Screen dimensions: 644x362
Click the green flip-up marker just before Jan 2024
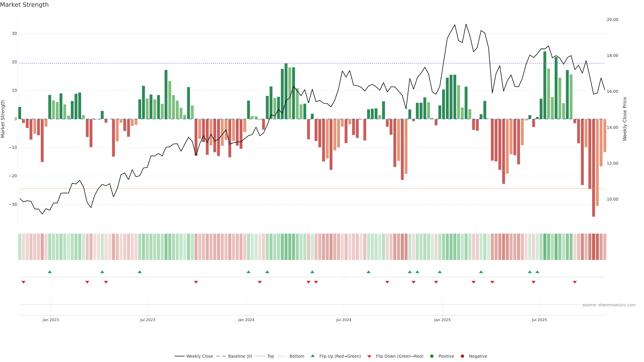(248, 272)
